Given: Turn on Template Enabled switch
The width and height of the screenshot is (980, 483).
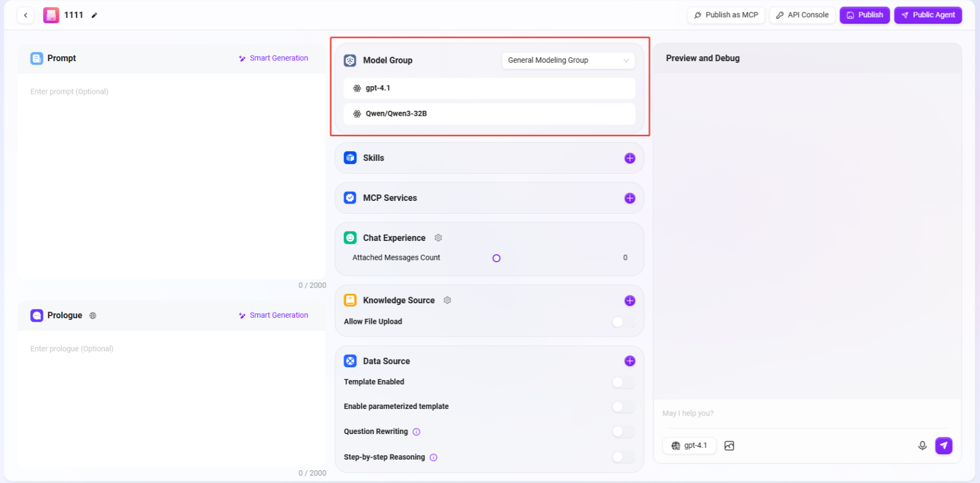Looking at the screenshot, I should pos(623,382).
